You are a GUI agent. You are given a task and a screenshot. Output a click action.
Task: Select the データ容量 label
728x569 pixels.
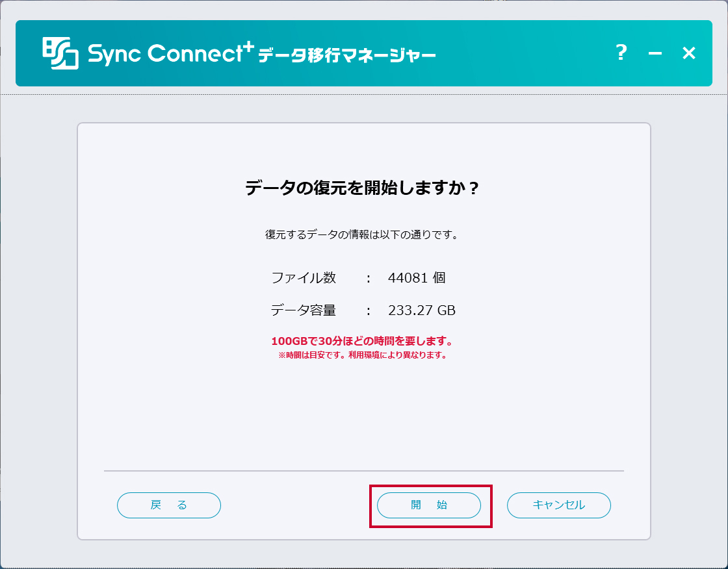pos(304,310)
